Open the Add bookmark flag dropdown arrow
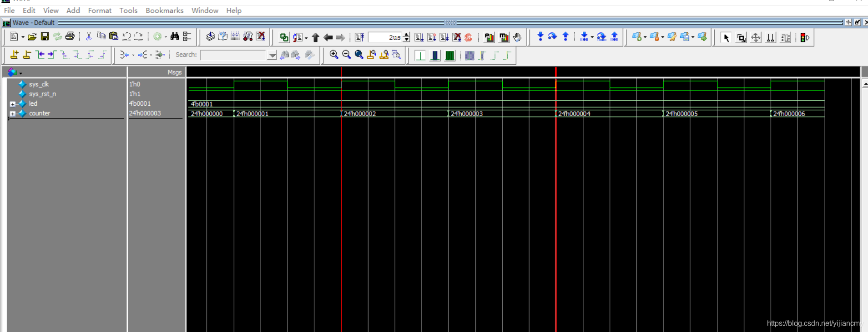 [645, 37]
